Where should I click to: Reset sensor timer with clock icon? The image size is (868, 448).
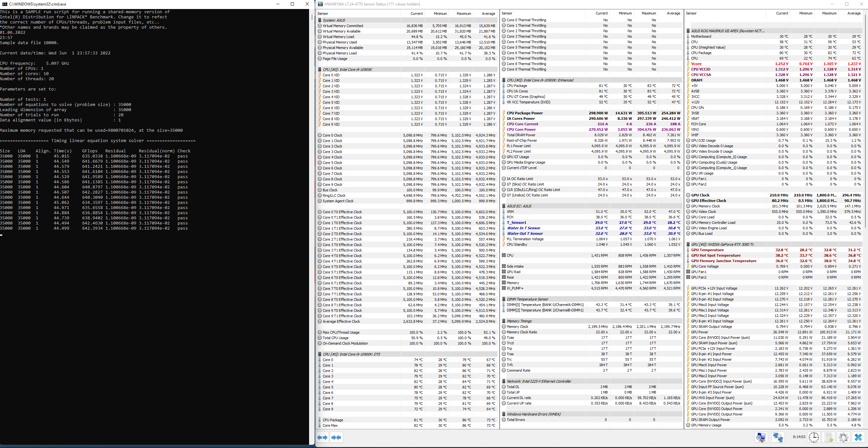tap(814, 437)
